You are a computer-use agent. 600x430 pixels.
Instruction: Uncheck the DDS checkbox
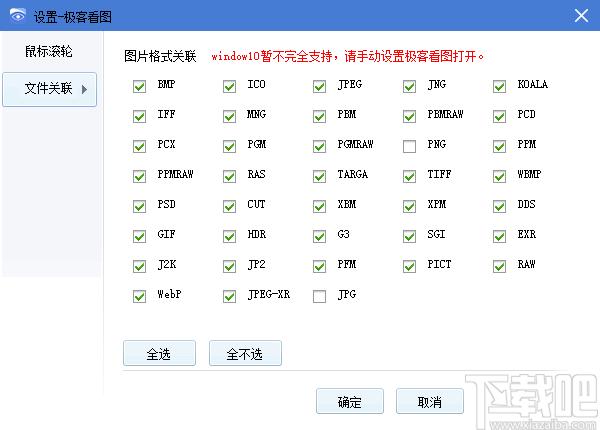click(499, 207)
